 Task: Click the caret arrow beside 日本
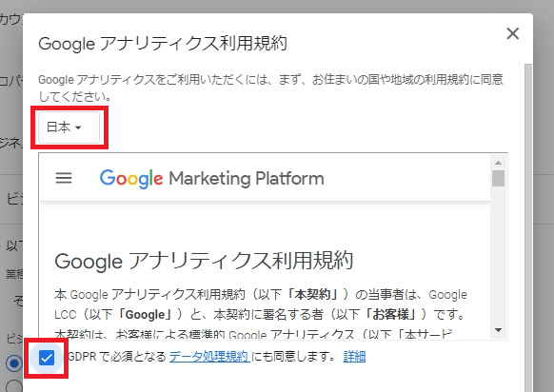[78, 127]
